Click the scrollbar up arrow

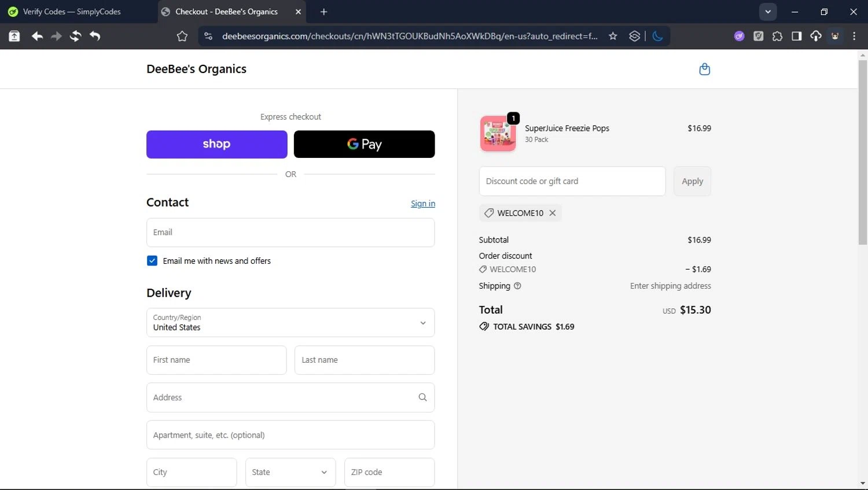coord(863,56)
